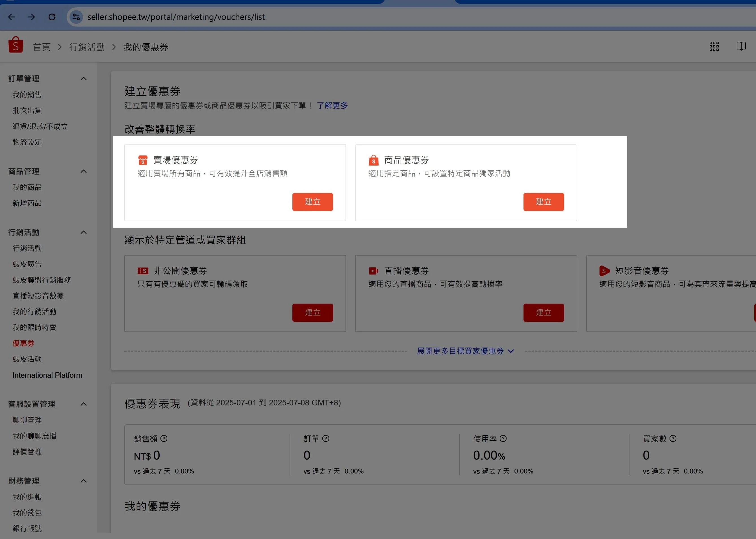756x539 pixels.
Task: Click the 非公開優惠券 ticket icon
Action: pos(143,271)
